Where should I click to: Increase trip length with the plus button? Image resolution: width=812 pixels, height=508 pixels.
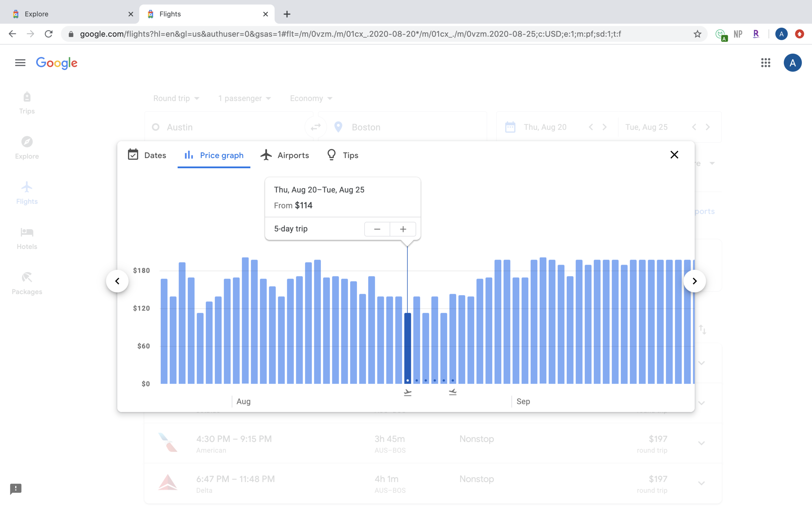click(403, 229)
